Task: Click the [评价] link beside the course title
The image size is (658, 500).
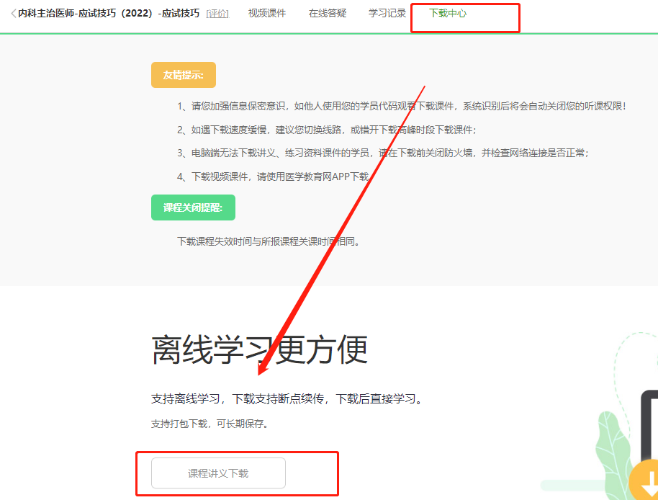Action: point(217,14)
